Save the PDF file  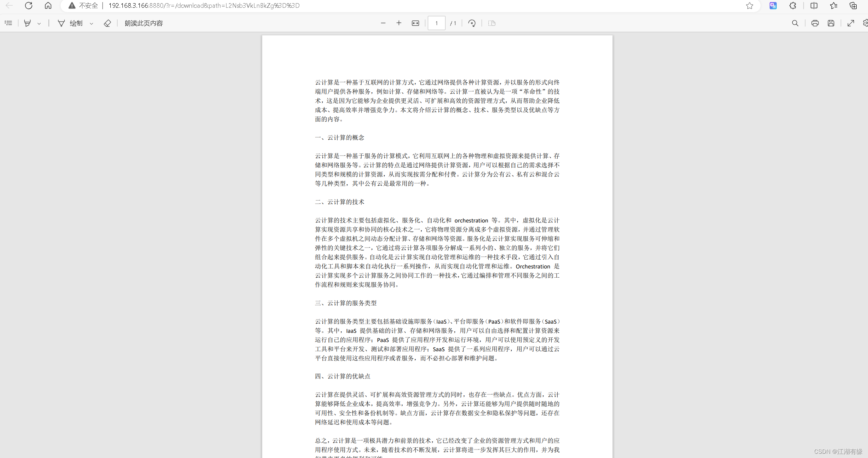831,23
